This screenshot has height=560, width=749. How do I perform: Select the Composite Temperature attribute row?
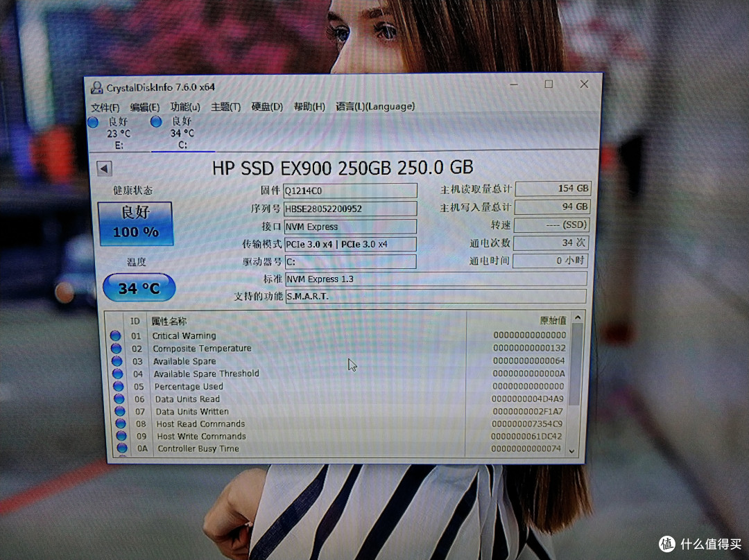338,349
